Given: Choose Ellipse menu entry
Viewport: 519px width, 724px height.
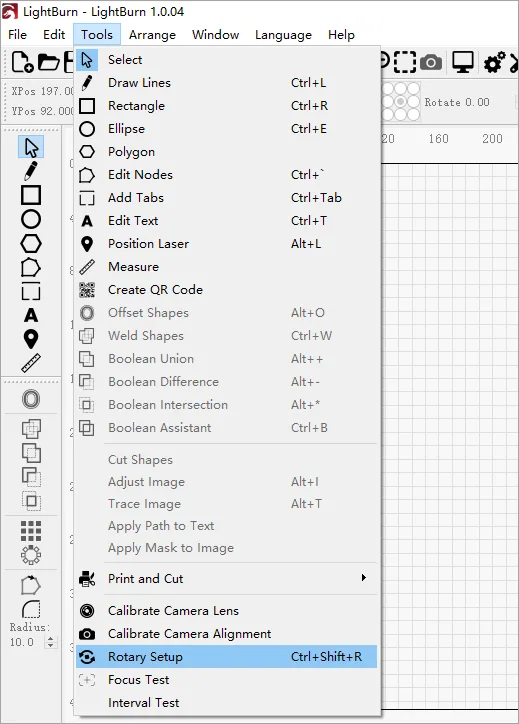Looking at the screenshot, I should [226, 129].
